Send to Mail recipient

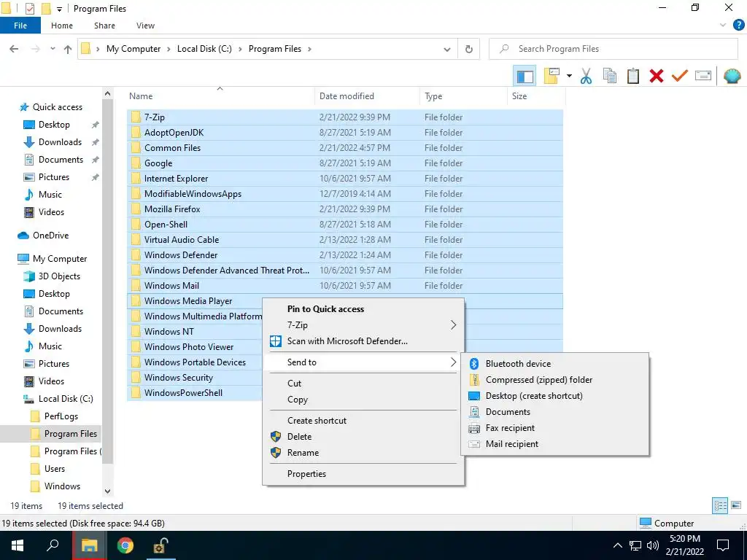(555, 444)
